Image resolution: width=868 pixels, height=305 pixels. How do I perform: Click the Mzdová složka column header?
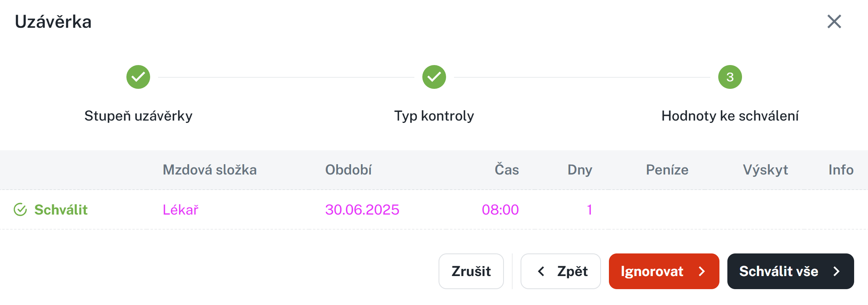210,170
